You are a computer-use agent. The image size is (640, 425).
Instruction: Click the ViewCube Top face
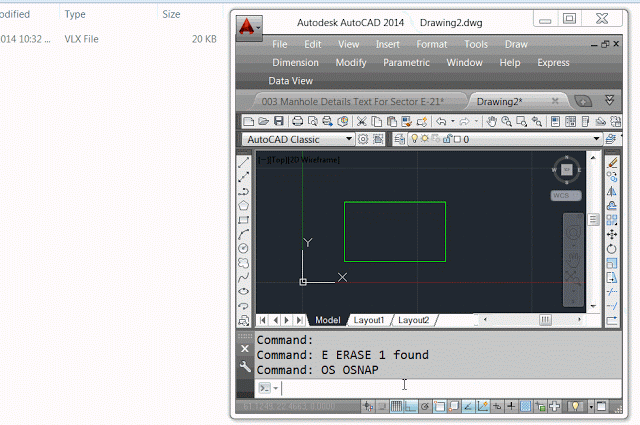coord(567,169)
